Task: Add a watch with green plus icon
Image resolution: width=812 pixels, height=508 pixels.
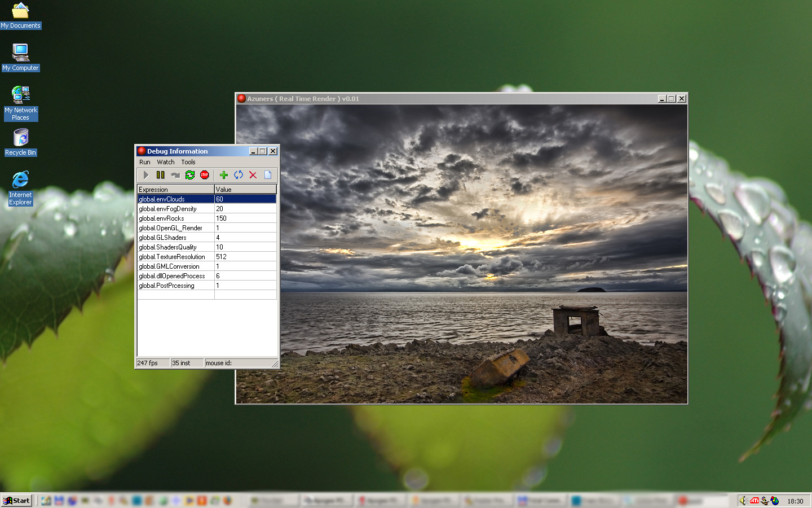Action: point(224,175)
